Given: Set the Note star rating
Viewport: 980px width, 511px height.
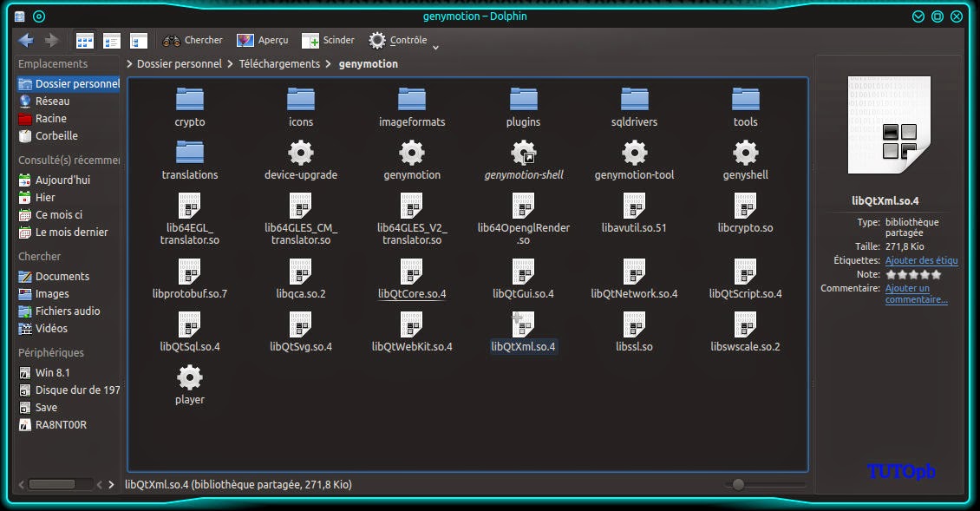Looking at the screenshot, I should click(913, 274).
